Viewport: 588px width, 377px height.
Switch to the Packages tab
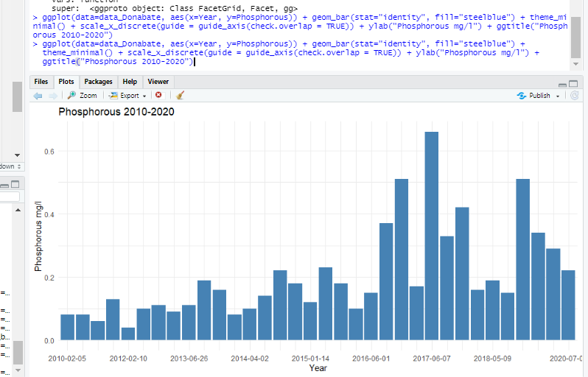98,82
